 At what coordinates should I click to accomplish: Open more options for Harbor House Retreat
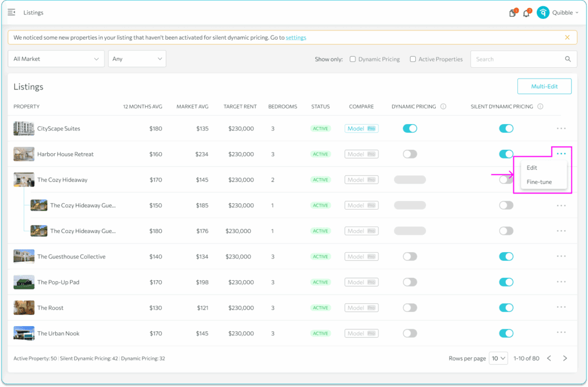point(561,154)
